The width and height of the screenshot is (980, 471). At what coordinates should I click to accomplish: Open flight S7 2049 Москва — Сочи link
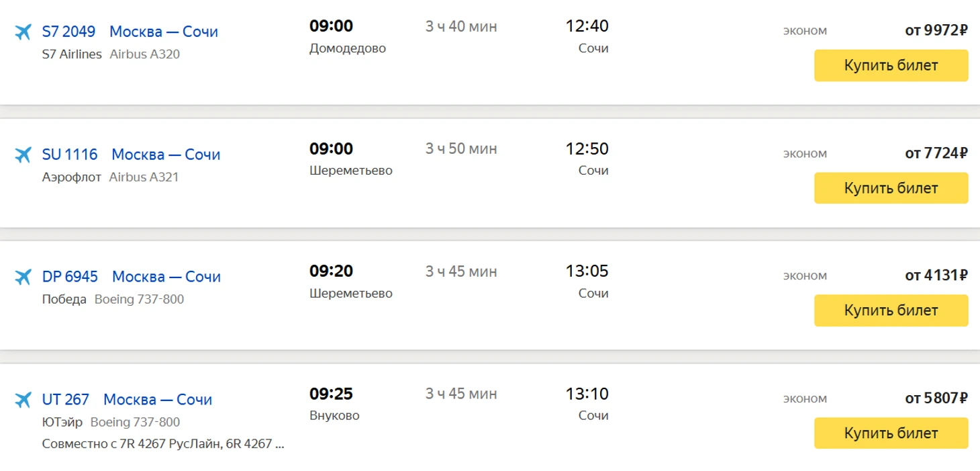click(x=130, y=32)
